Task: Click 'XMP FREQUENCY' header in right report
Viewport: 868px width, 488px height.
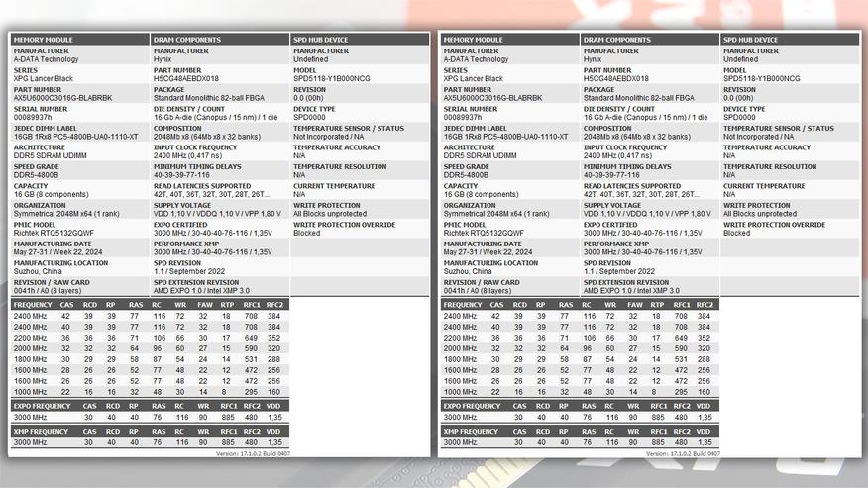Action: (x=471, y=431)
